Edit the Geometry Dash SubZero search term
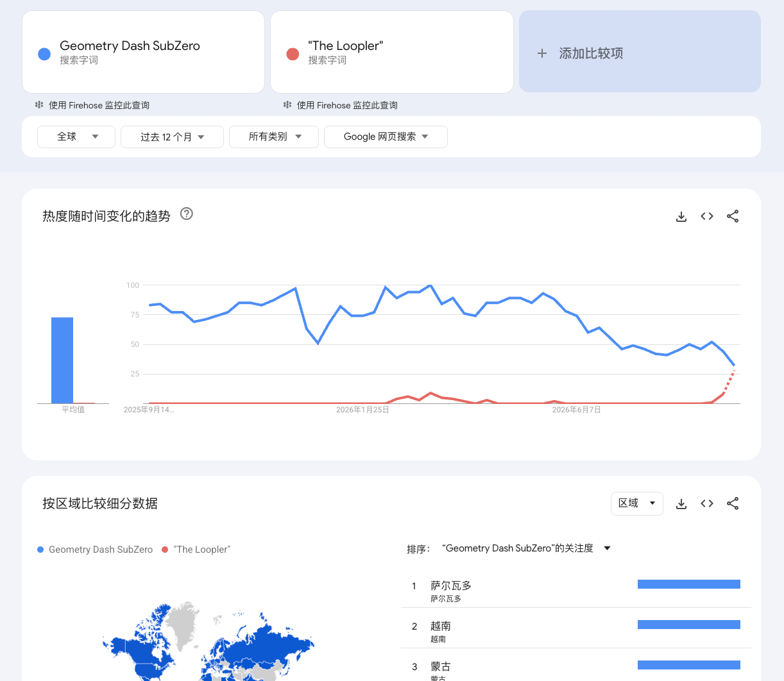 tap(143, 52)
